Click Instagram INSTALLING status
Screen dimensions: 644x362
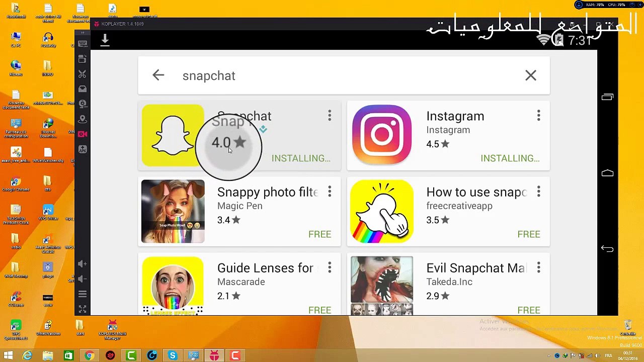pos(510,158)
